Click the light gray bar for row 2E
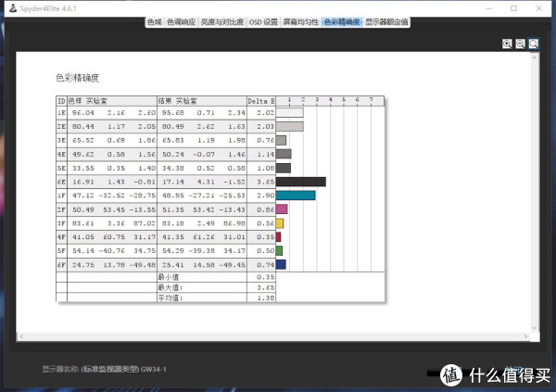556x392 pixels. 290,127
